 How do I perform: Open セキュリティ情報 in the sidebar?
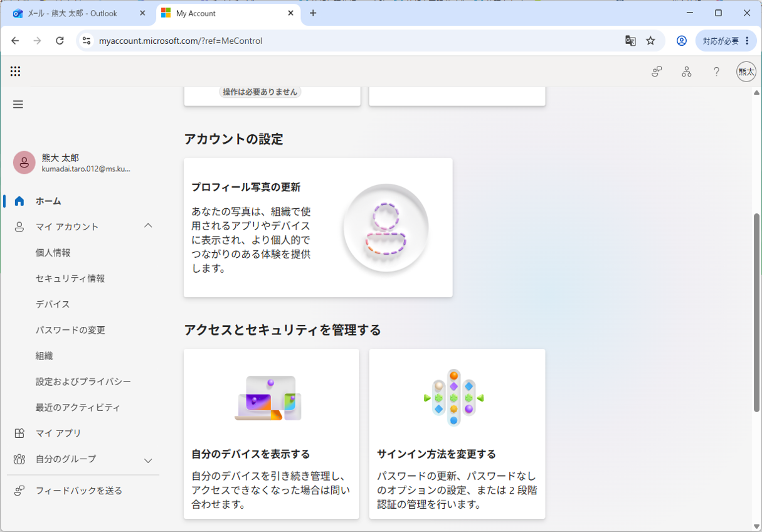pyautogui.click(x=70, y=279)
